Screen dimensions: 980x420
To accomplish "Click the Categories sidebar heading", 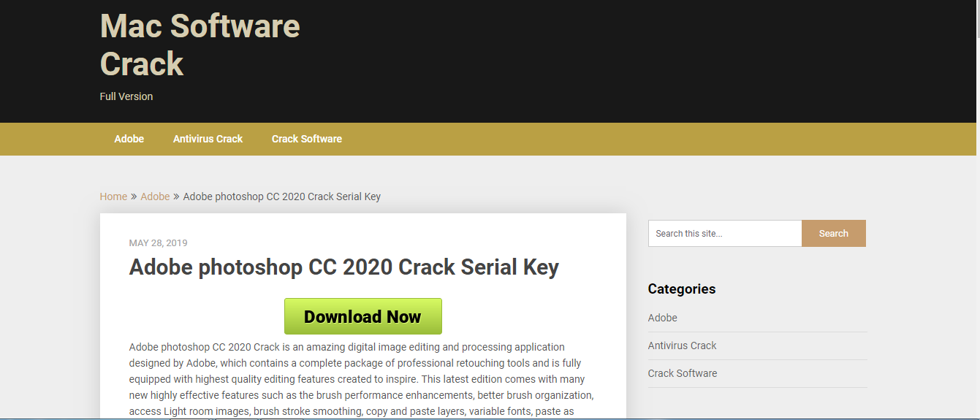I will [682, 289].
